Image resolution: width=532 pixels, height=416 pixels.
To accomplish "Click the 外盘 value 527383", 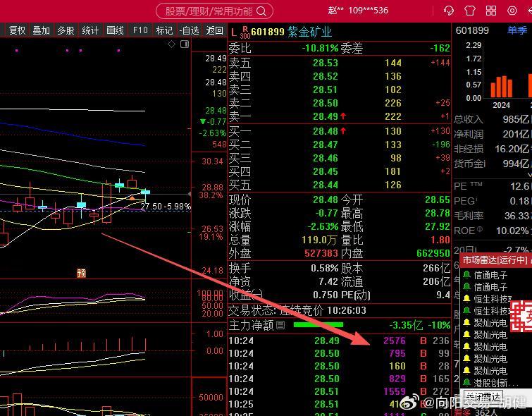I will pyautogui.click(x=321, y=253).
